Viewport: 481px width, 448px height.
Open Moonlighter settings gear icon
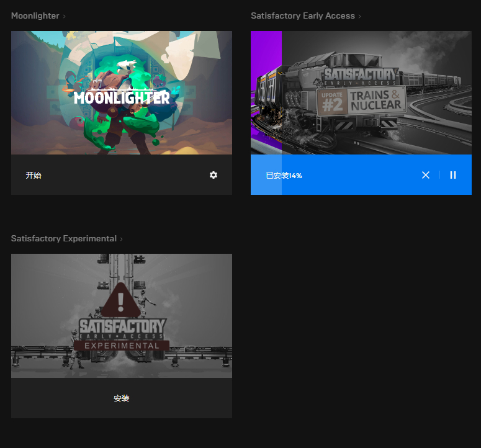click(x=214, y=175)
